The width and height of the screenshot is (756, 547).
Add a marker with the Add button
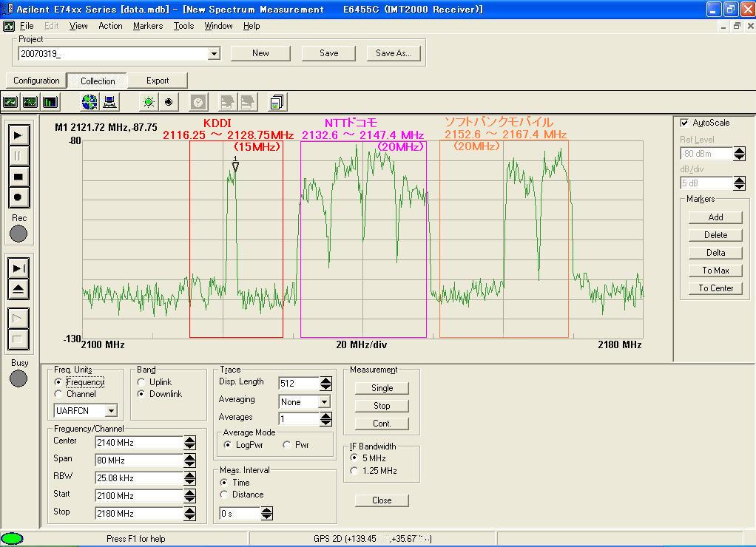point(715,217)
